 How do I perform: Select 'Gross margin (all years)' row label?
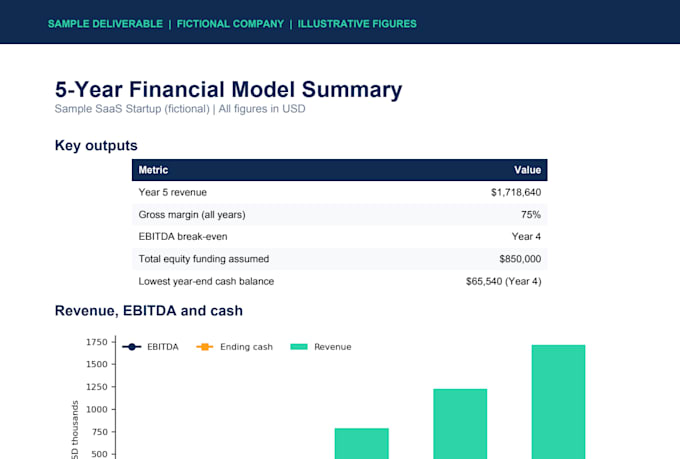click(192, 215)
